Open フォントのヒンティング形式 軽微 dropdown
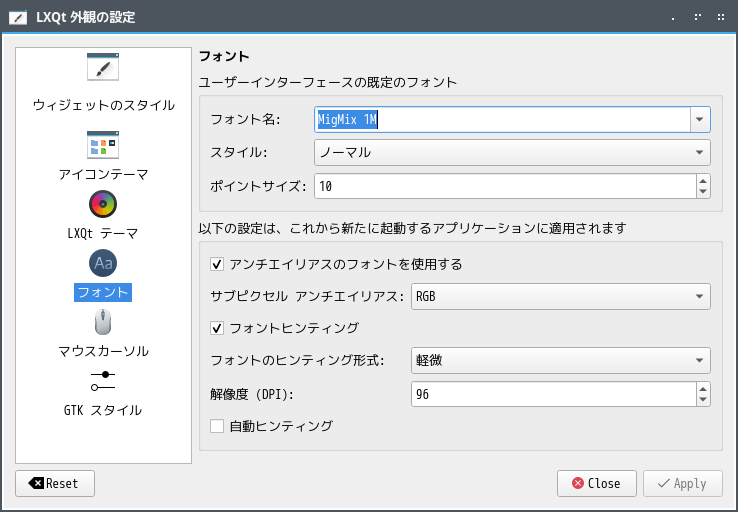The image size is (738, 512). pyautogui.click(x=561, y=360)
